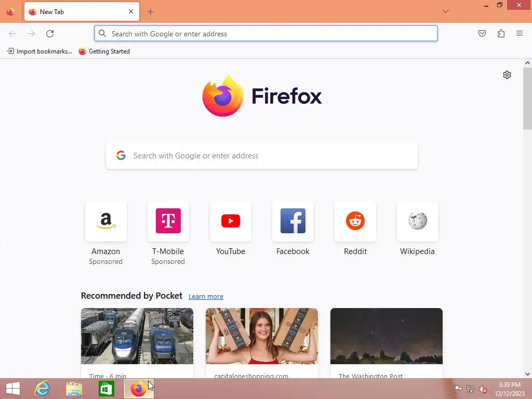Click the center Google search box
The image size is (532, 399).
[x=262, y=156]
